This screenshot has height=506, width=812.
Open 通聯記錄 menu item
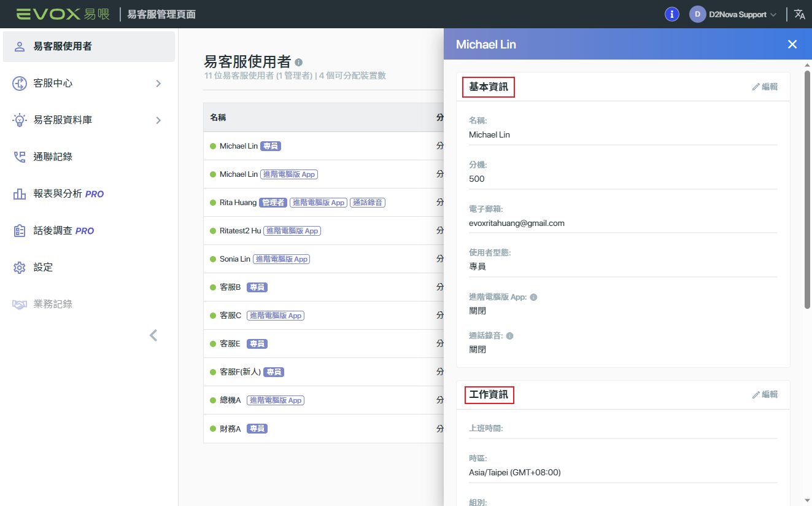(89, 157)
